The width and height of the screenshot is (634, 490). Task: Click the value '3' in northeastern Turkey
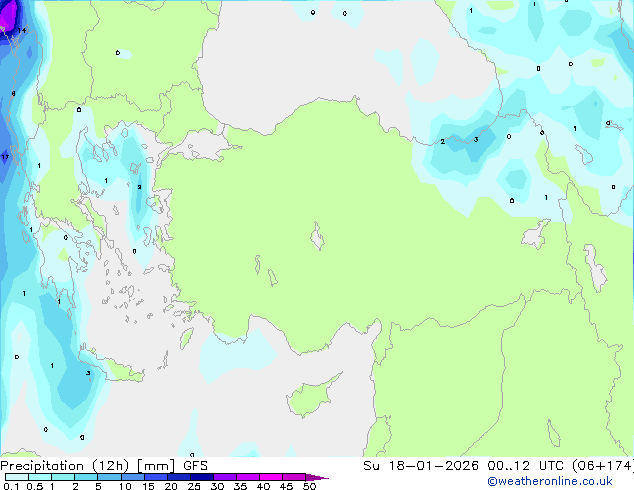476,139
